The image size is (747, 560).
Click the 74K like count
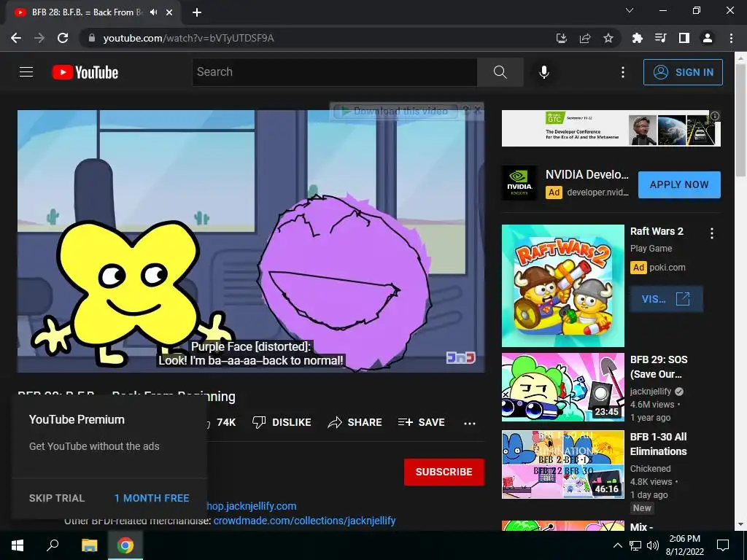coord(226,422)
